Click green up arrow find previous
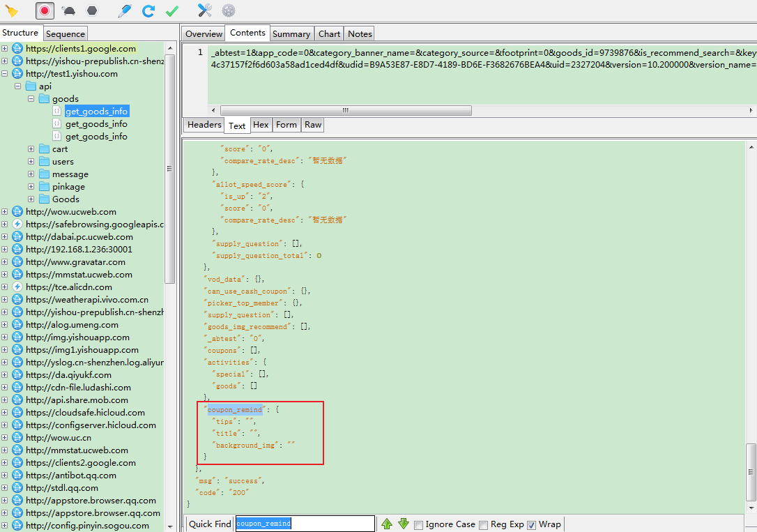757x532 pixels. pos(387,524)
